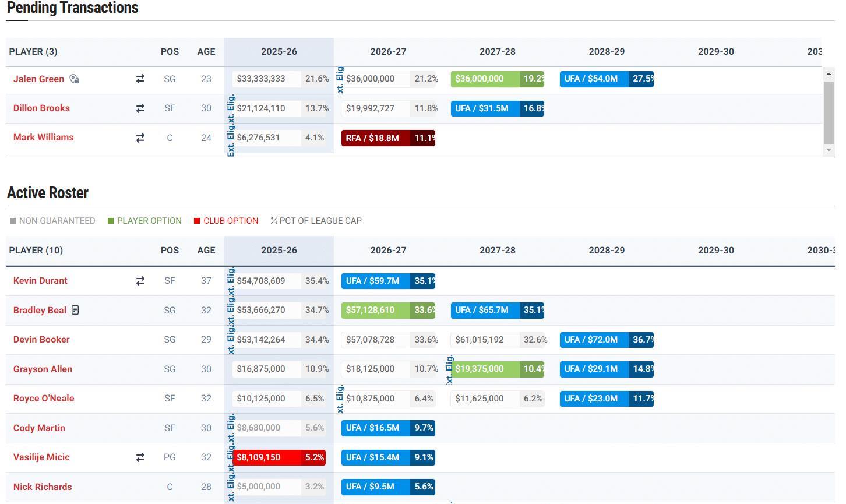Image resolution: width=846 pixels, height=504 pixels.
Task: Open Bradley Beal's player page
Action: coord(40,310)
